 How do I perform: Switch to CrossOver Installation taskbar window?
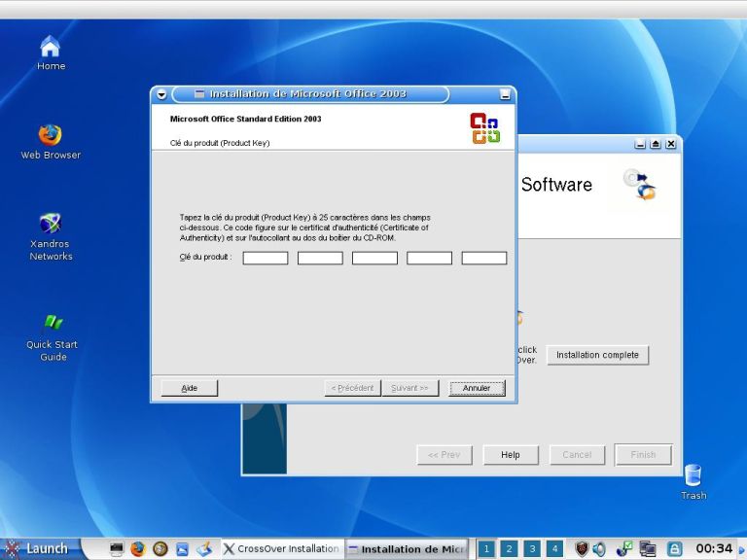tap(281, 548)
